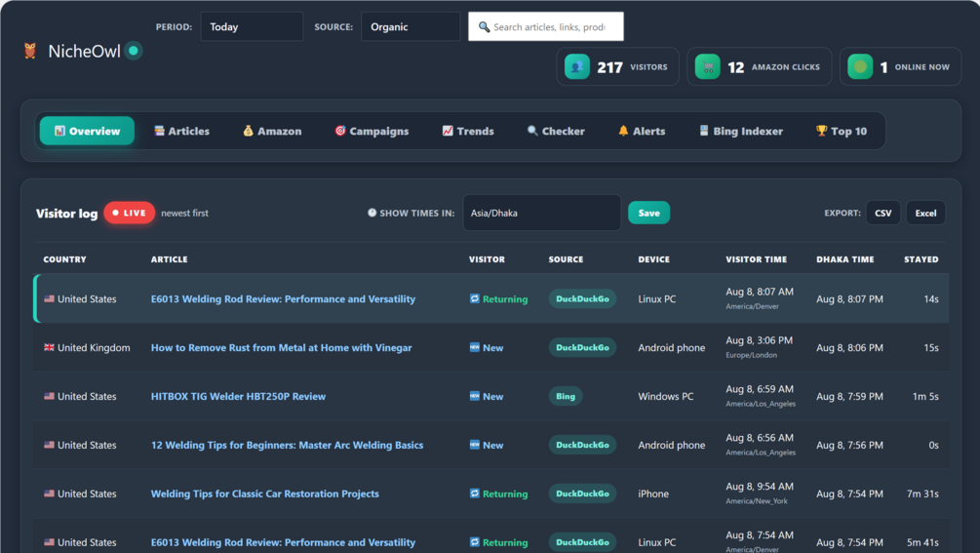Click the Save timezone button

pyautogui.click(x=648, y=213)
